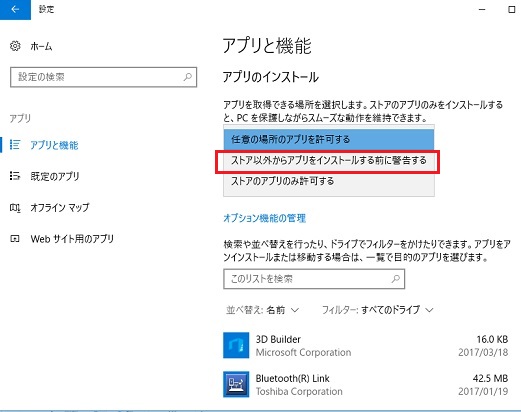The height and width of the screenshot is (412, 521).
Task: Open フィルター: すべてのドライブ dropdown
Action: click(378, 310)
